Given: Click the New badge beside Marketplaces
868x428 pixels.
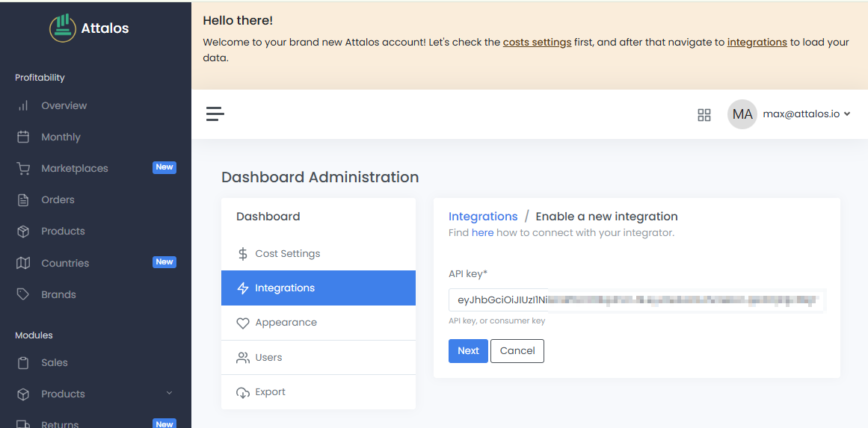Looking at the screenshot, I should pos(164,167).
